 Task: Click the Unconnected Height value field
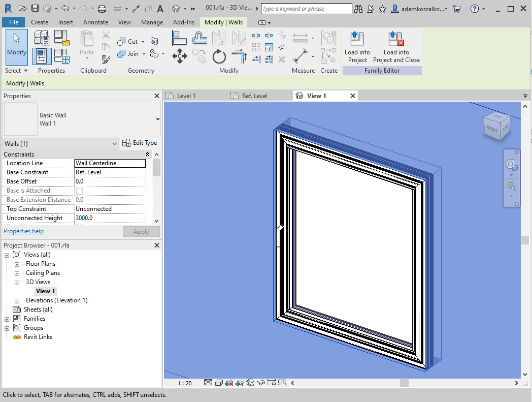point(110,218)
